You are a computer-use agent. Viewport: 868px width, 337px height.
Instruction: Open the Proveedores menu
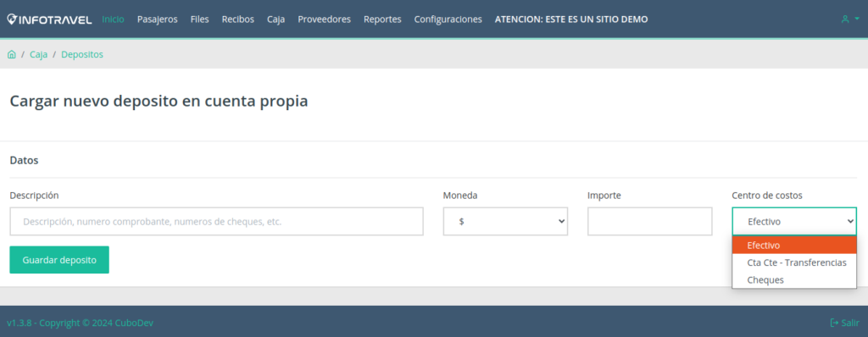(x=325, y=19)
